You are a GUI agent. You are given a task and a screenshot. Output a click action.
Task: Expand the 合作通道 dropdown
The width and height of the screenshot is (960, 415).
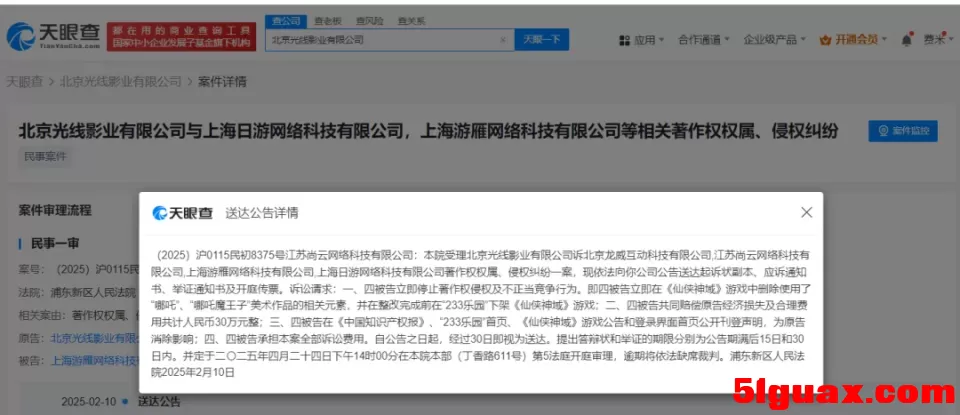[703, 40]
